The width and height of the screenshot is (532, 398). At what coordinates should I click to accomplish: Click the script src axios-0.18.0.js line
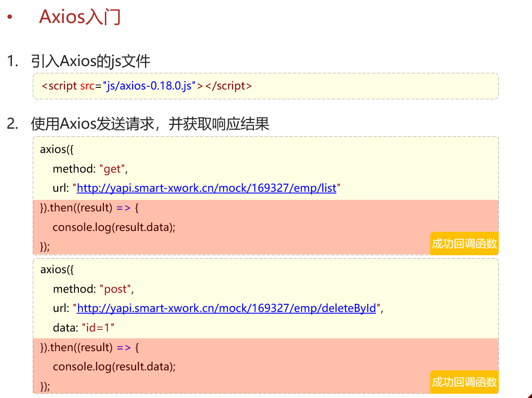(x=147, y=86)
